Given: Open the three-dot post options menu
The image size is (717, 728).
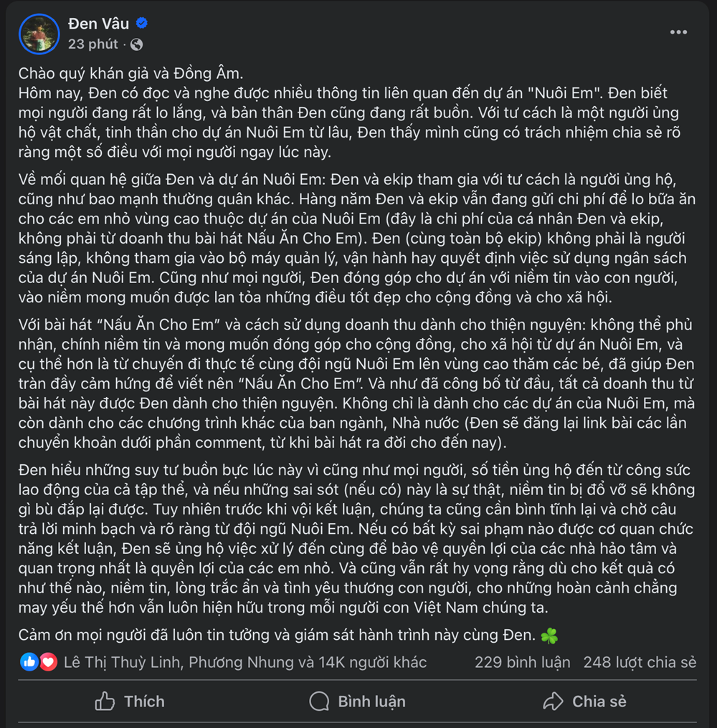Looking at the screenshot, I should tap(678, 32).
